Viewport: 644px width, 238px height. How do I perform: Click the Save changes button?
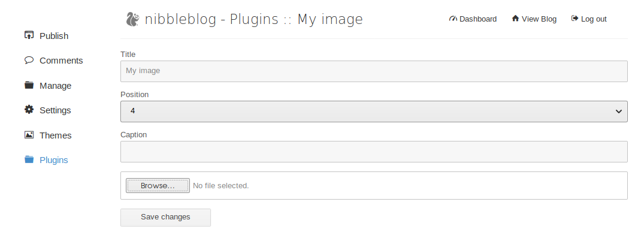(x=165, y=218)
